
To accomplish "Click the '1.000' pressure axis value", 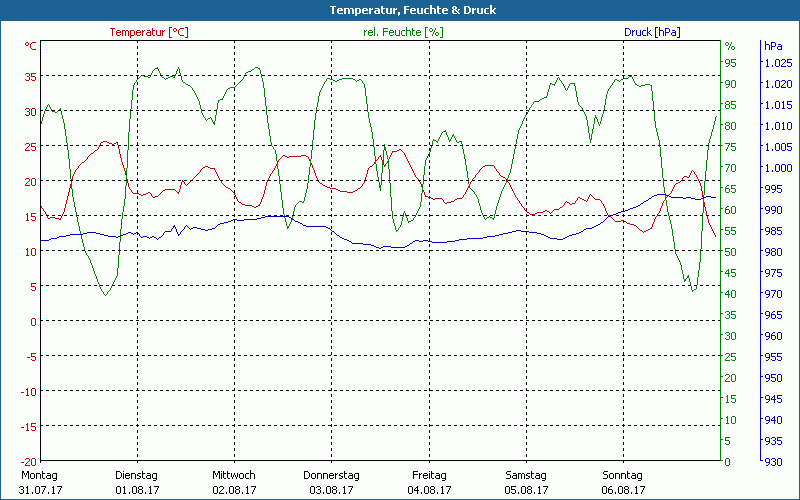I will click(778, 168).
